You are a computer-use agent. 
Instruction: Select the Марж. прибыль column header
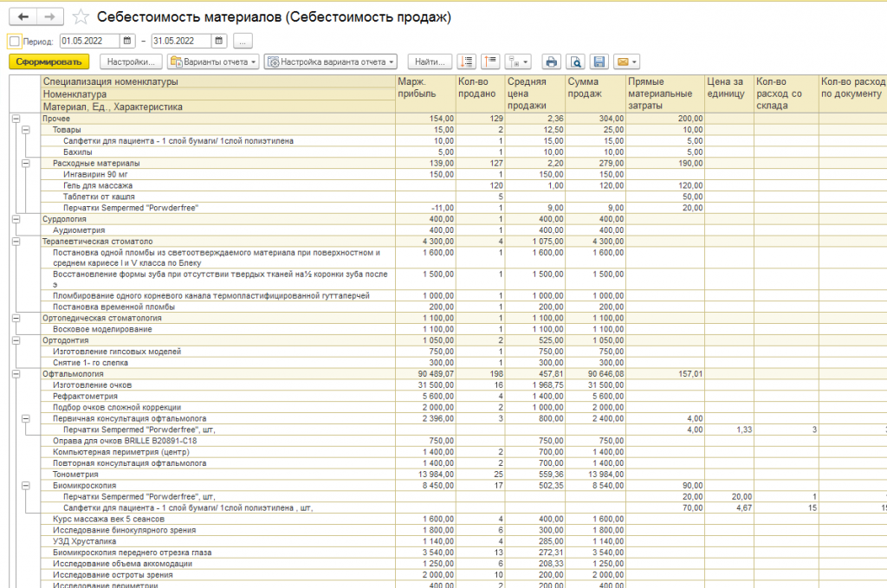425,94
